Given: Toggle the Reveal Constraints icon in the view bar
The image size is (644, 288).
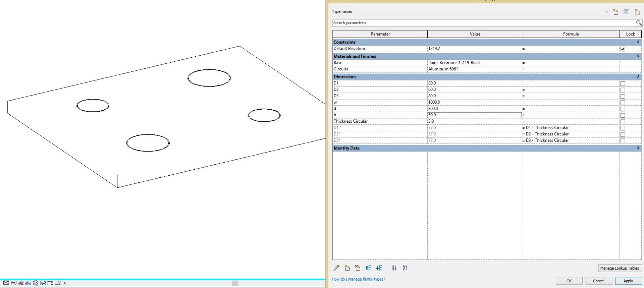Looking at the screenshot, I should (50, 283).
